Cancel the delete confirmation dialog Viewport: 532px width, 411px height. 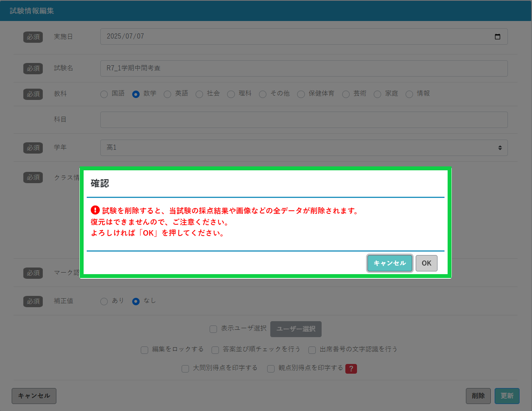tap(390, 263)
